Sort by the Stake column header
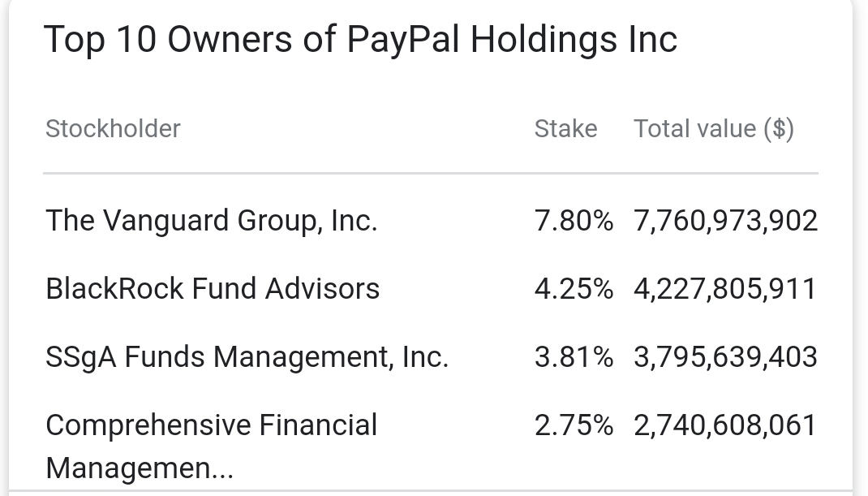 pyautogui.click(x=565, y=128)
